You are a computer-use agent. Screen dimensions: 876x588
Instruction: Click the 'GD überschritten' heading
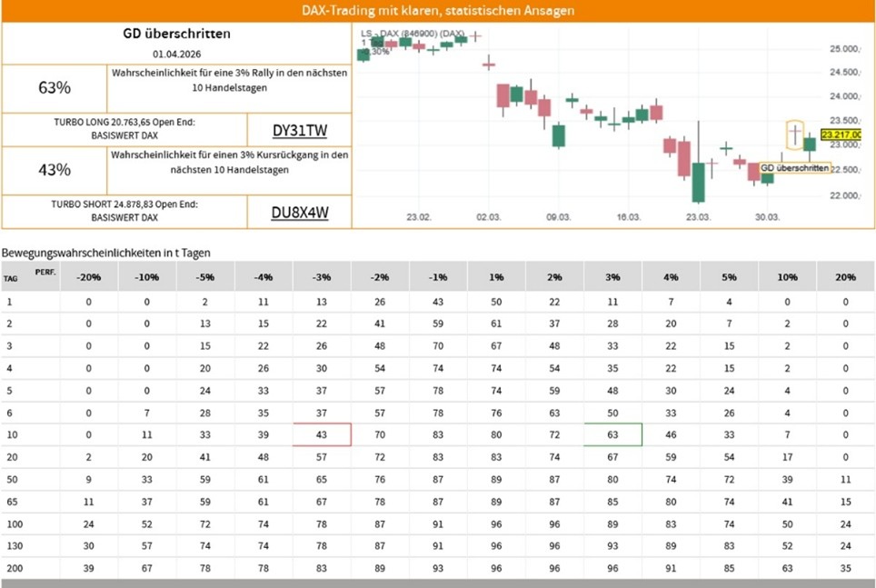tap(176, 34)
